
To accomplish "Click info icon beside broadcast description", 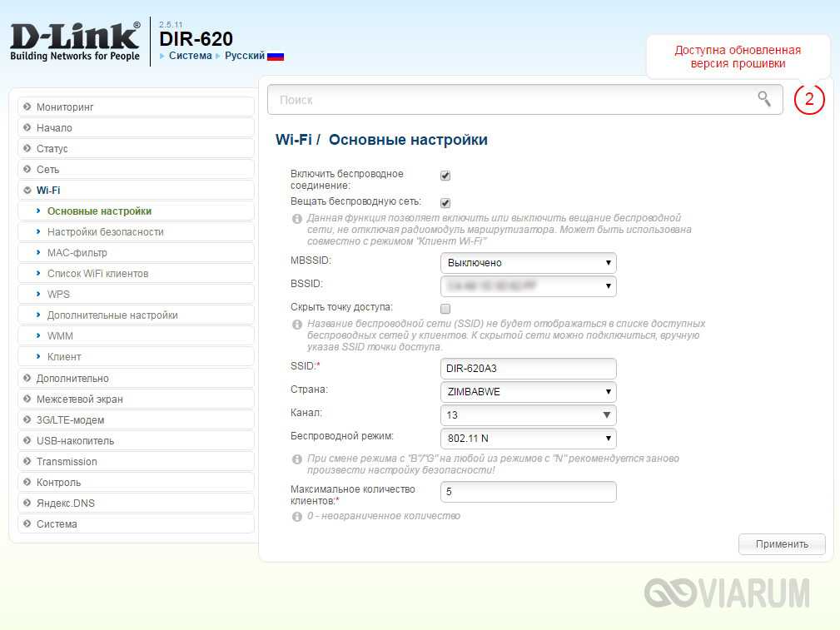I will 296,219.
